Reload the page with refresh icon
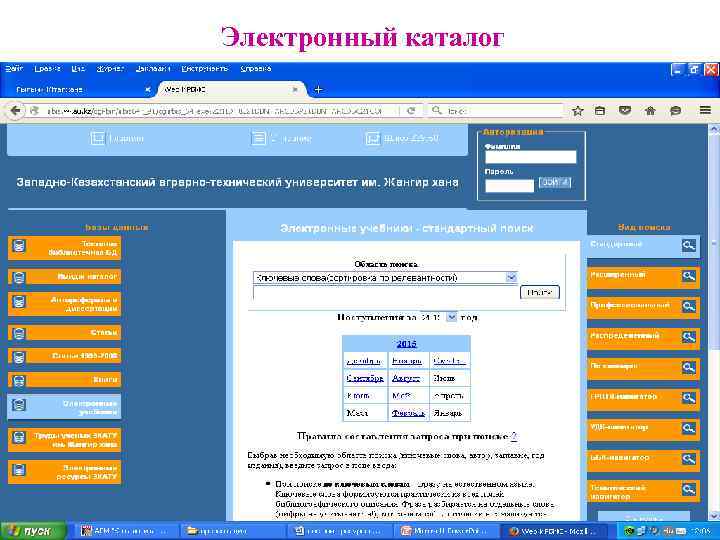720x540 pixels. (x=411, y=111)
